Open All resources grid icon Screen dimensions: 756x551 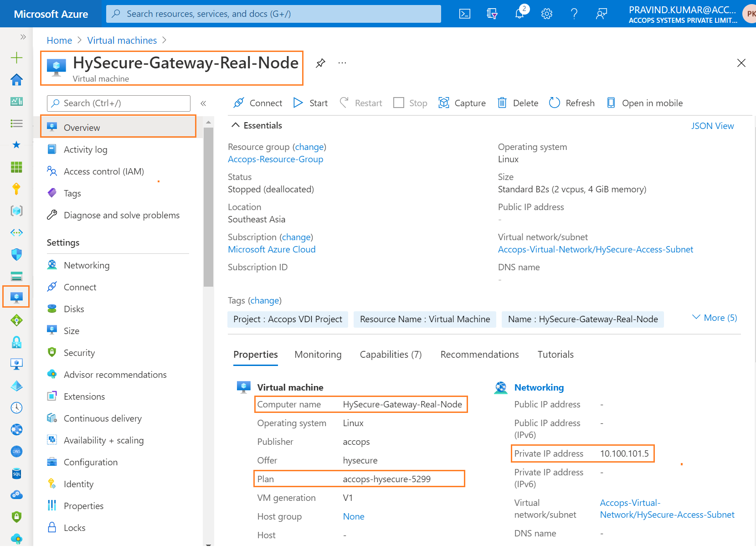pos(16,167)
